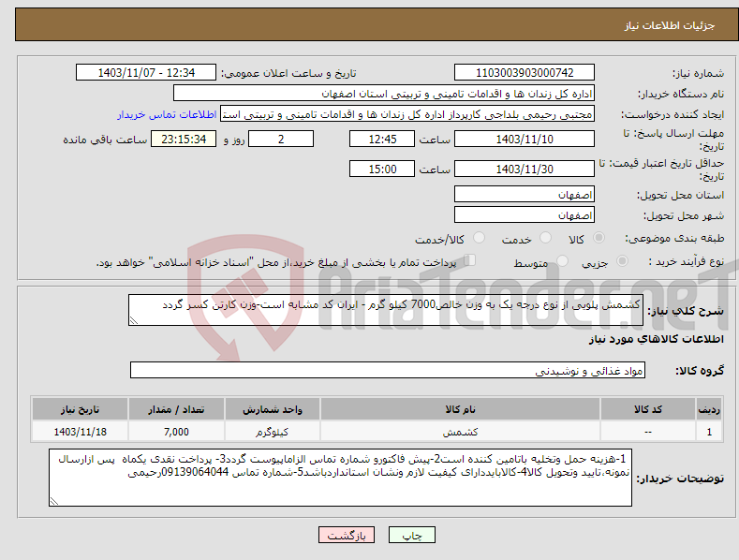Open buyer contact info link
Image resolution: width=739 pixels, height=560 pixels.
click(x=167, y=114)
